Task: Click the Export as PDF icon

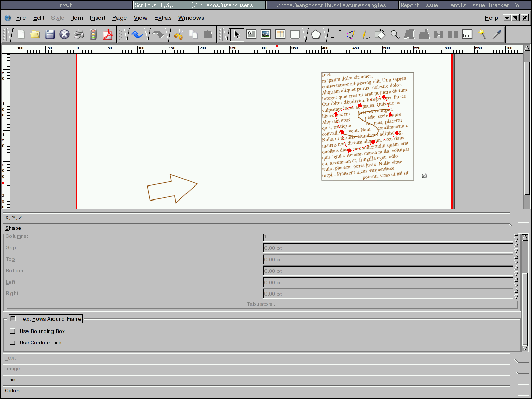Action: (x=108, y=35)
